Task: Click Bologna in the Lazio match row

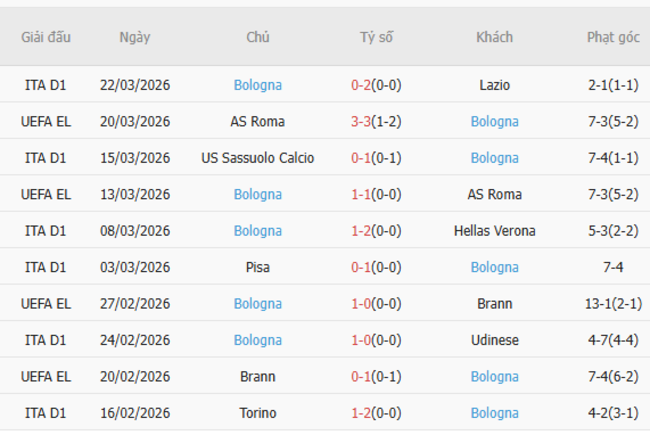Action: click(x=257, y=85)
